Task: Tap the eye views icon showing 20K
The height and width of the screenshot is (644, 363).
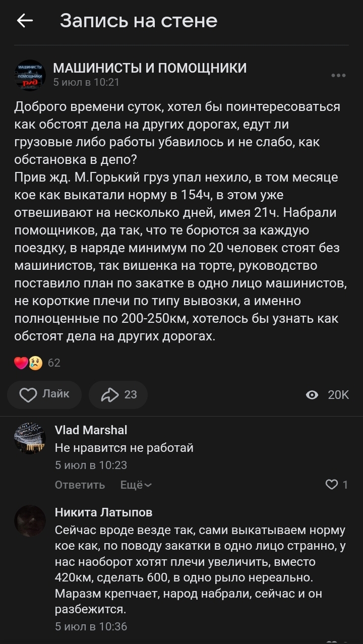Action: 313,395
